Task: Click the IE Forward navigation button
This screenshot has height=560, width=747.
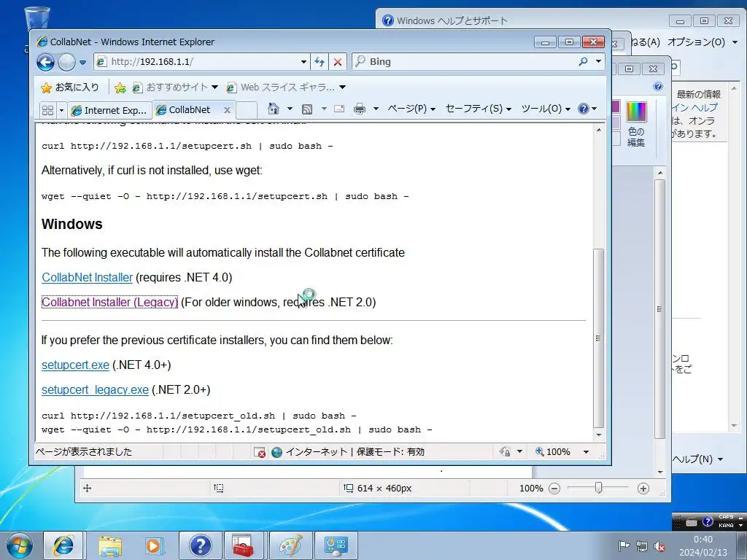Action: (66, 62)
